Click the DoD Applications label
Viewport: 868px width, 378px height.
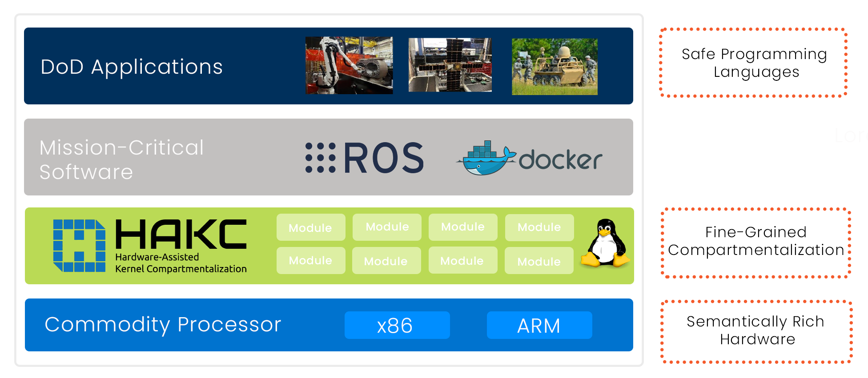coord(132,67)
